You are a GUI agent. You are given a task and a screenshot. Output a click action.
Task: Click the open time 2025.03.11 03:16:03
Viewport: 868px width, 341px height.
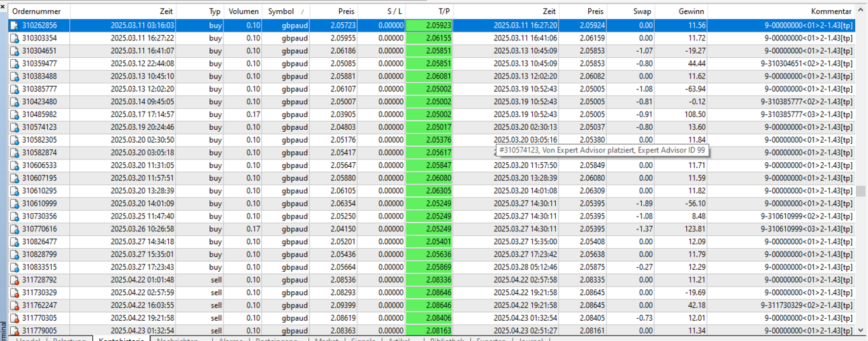142,26
